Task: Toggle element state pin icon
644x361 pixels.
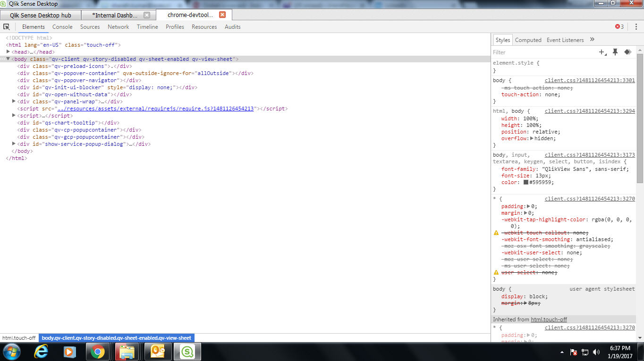Action: point(615,52)
